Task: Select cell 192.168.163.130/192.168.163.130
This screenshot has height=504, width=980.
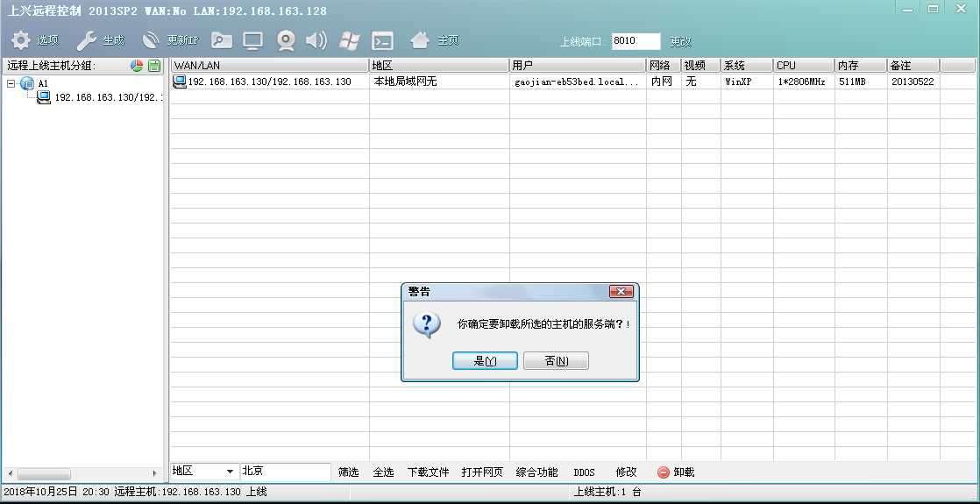Action: (269, 82)
